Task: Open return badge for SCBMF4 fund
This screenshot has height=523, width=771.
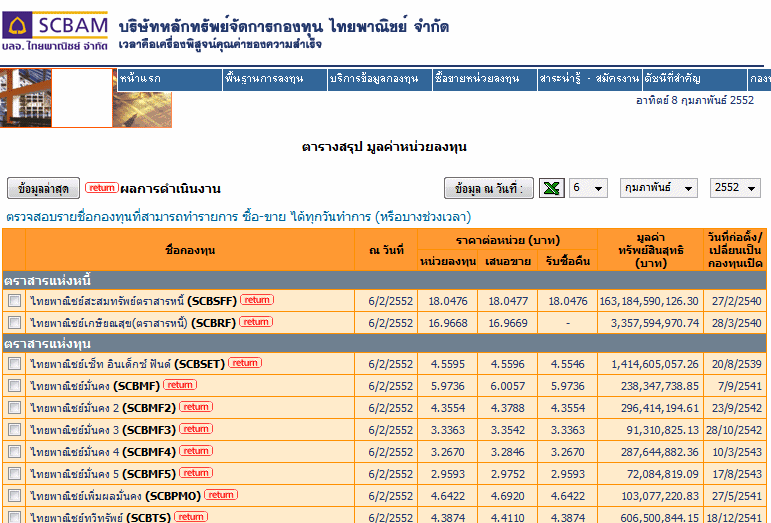Action: point(196,451)
